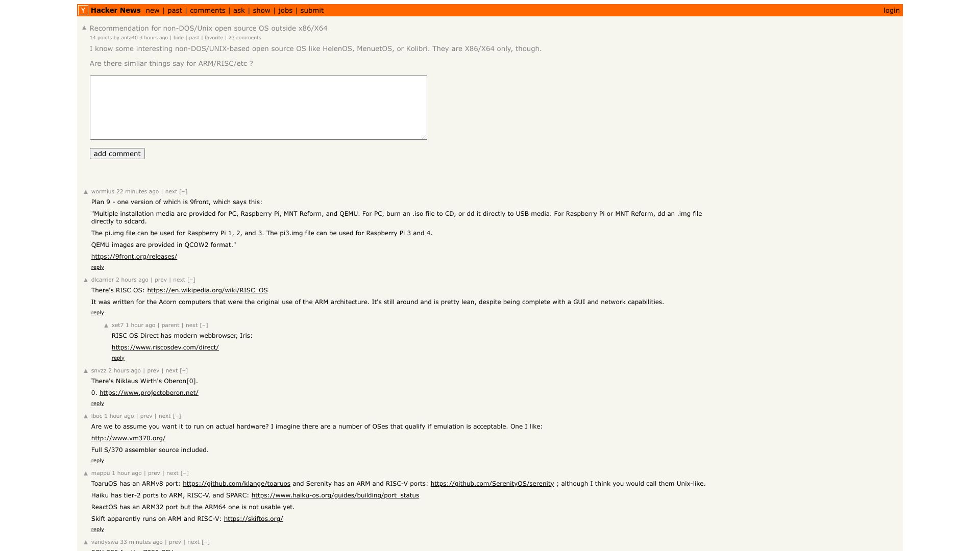This screenshot has height=551, width=980.
Task: Collapse snvzz's comment thread
Action: pyautogui.click(x=184, y=371)
